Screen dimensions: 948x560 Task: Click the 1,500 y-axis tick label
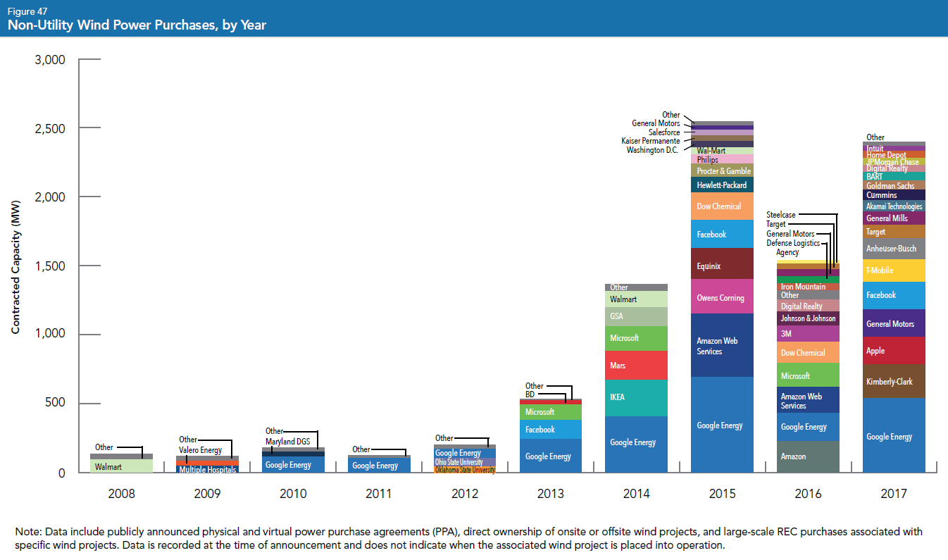click(50, 266)
